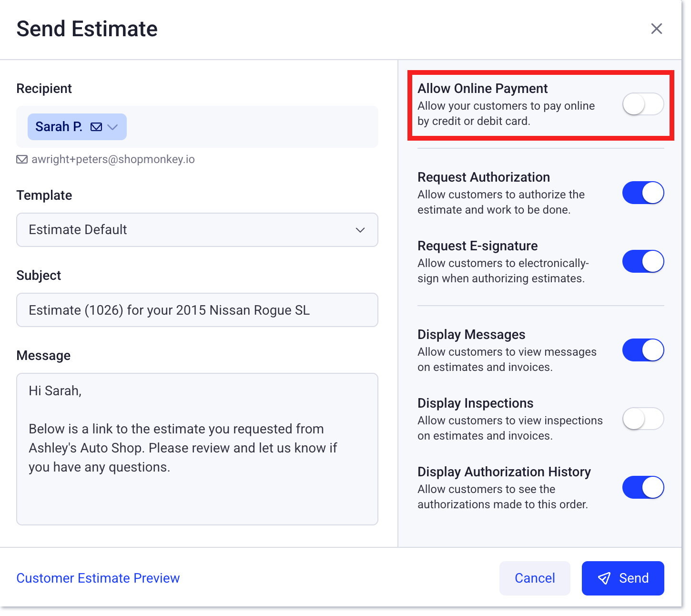The image size is (691, 616).
Task: Click the envelope icon in the Sarah P. chip
Action: pyautogui.click(x=96, y=127)
